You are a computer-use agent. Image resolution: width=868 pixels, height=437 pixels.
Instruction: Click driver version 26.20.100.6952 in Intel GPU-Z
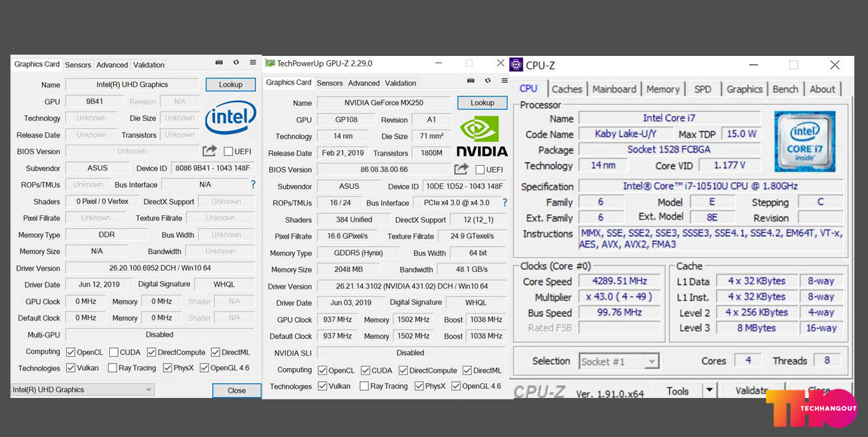(160, 268)
